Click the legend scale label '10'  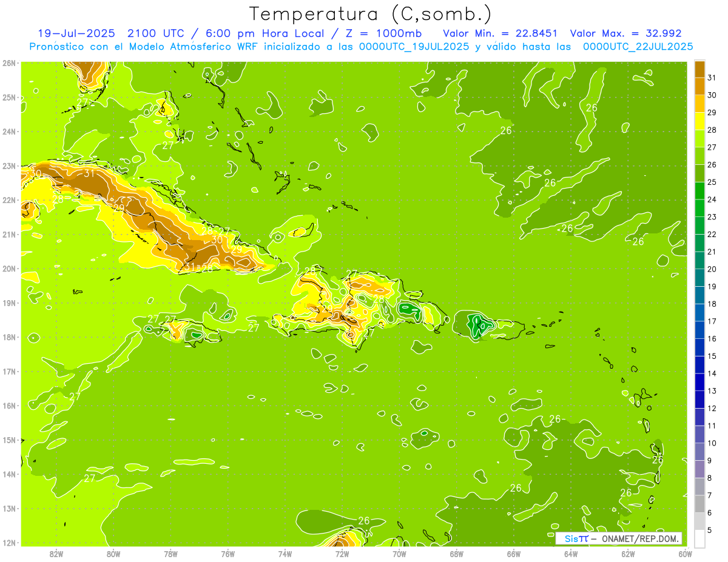(712, 443)
